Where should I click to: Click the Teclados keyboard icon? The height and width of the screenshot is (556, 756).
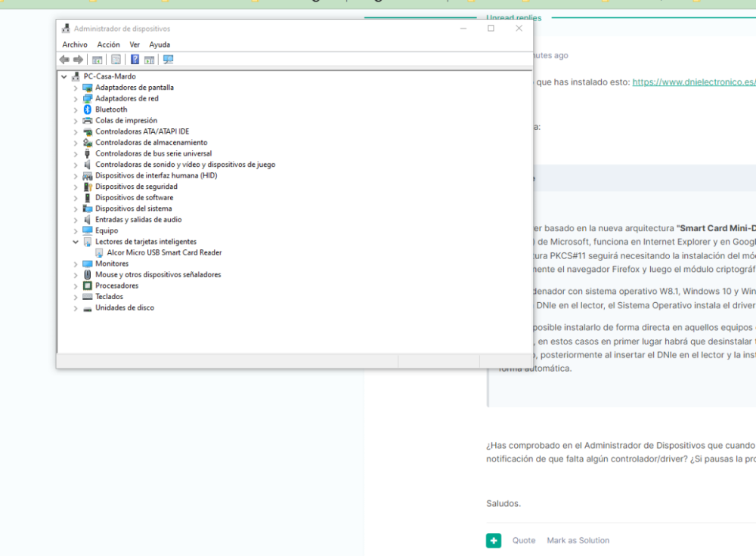(87, 297)
